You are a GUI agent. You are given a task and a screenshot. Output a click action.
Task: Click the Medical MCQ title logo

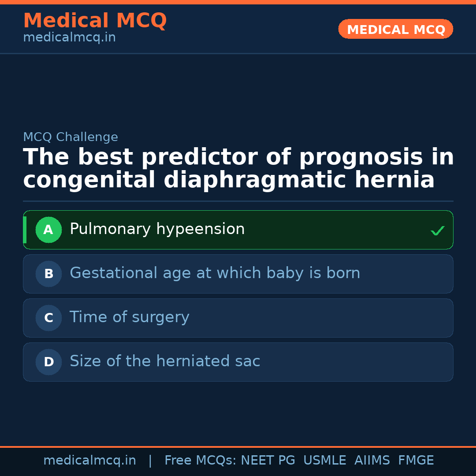pyautogui.click(x=95, y=21)
